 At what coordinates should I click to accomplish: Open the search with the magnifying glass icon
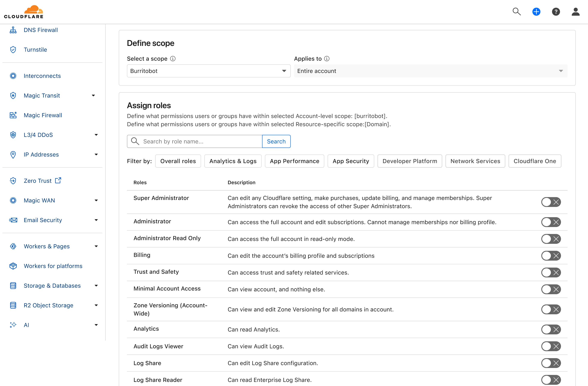[x=516, y=11]
